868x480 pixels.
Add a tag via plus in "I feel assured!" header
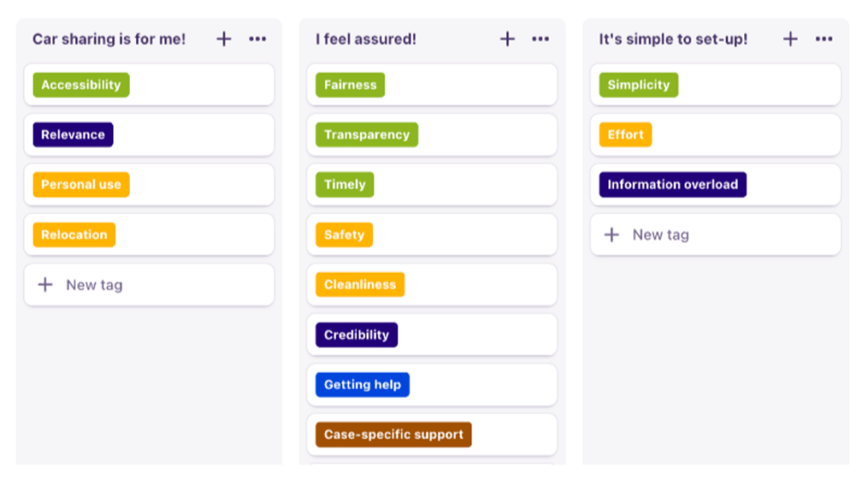coord(507,39)
